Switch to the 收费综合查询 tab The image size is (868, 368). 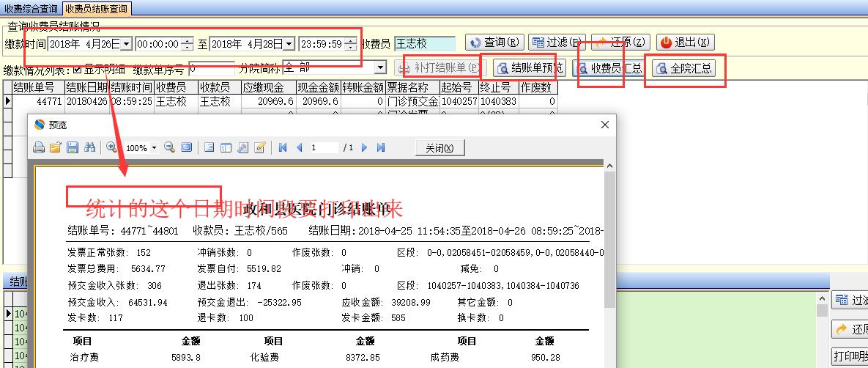coord(31,8)
